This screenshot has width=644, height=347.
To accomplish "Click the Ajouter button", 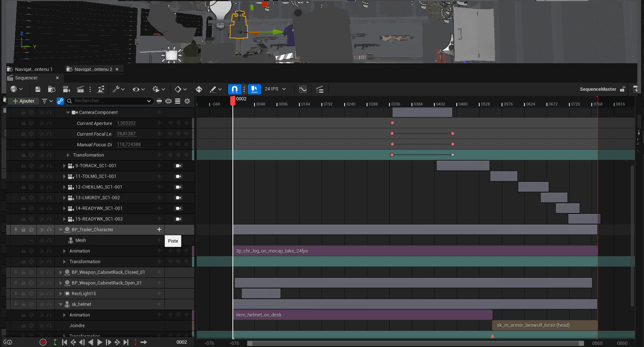I will pyautogui.click(x=24, y=101).
